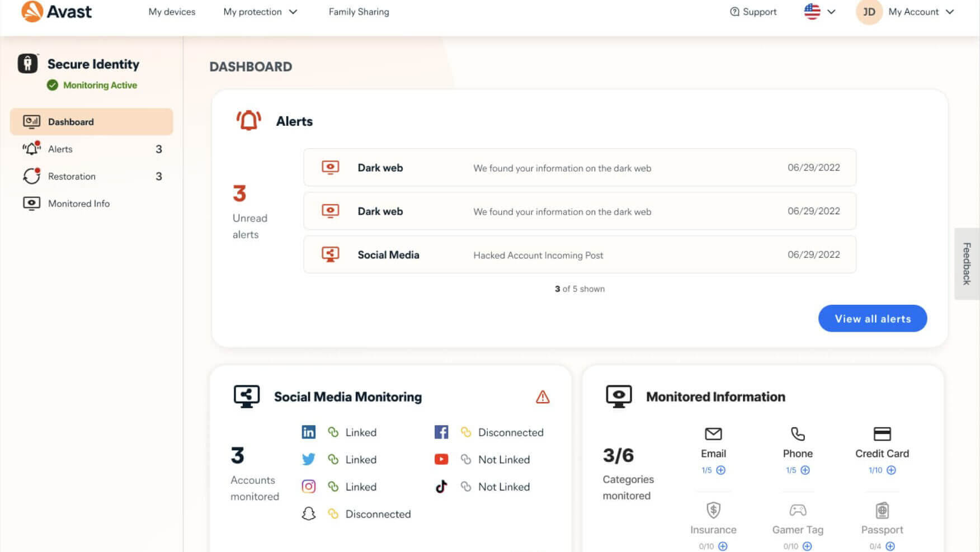Viewport: 980px width, 552px height.
Task: Click Disconnected status next to Snapchat
Action: [378, 514]
